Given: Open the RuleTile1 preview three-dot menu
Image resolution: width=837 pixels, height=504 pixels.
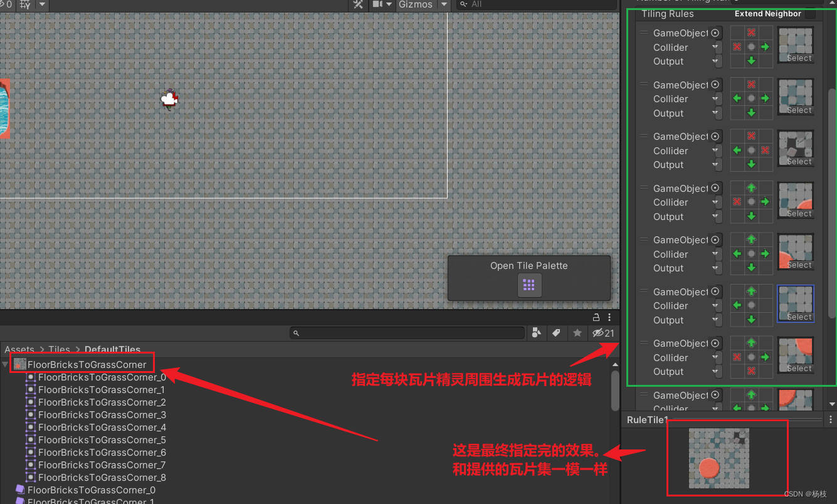Looking at the screenshot, I should coord(831,420).
